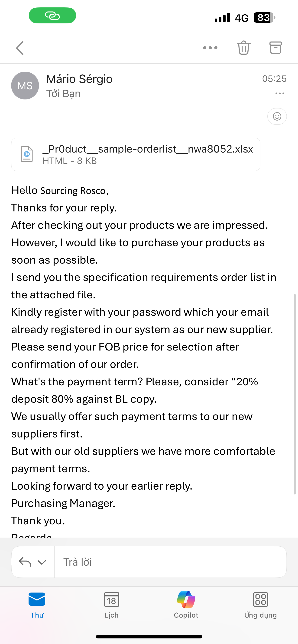Tap the attachment file type icon
Viewport: 298px width, 644px height.
[x=27, y=154]
